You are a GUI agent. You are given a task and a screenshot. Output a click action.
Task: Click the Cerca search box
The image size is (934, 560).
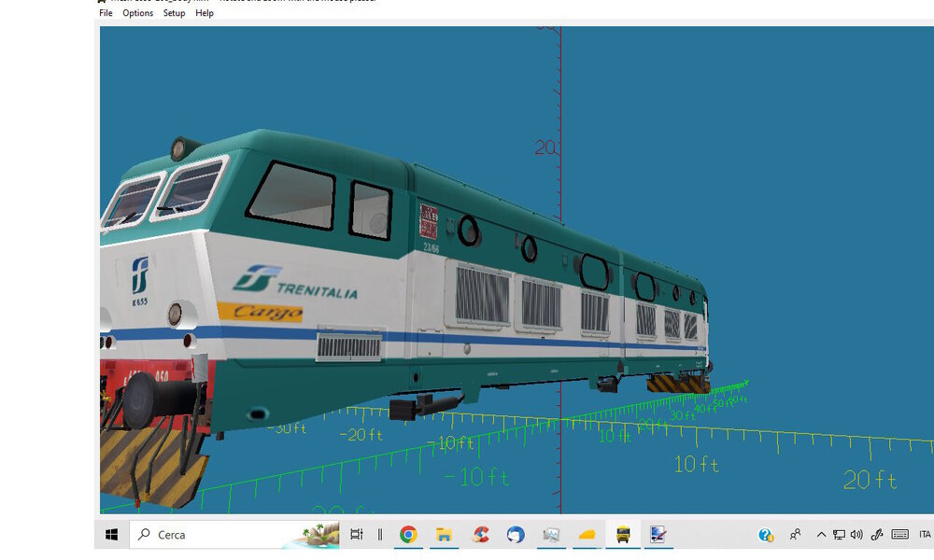pos(234,535)
